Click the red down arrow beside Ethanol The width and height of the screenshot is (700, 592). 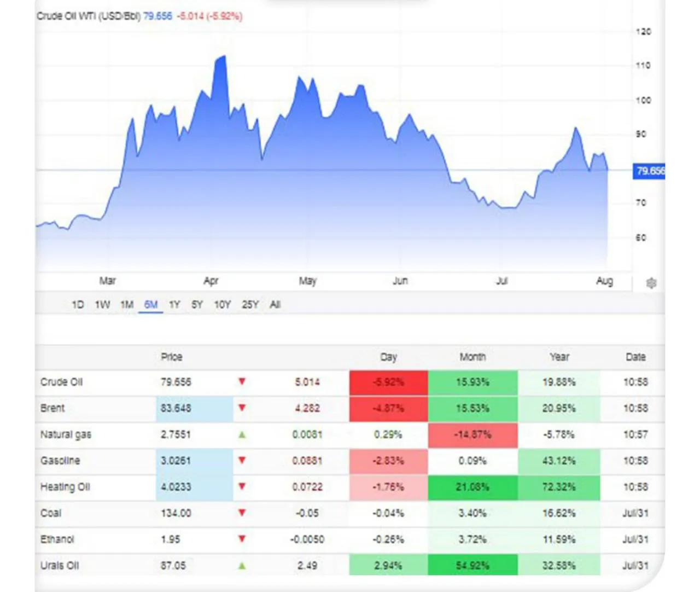(x=242, y=539)
